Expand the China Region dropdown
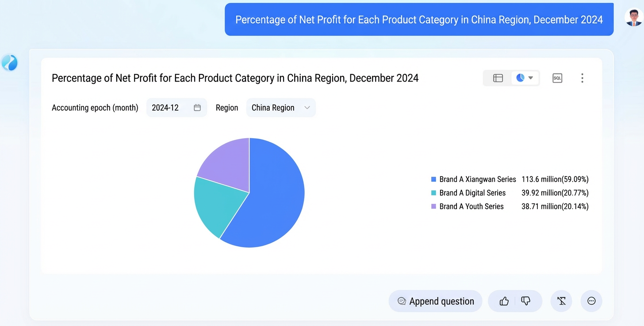Viewport: 644px width, 326px height. [x=281, y=108]
